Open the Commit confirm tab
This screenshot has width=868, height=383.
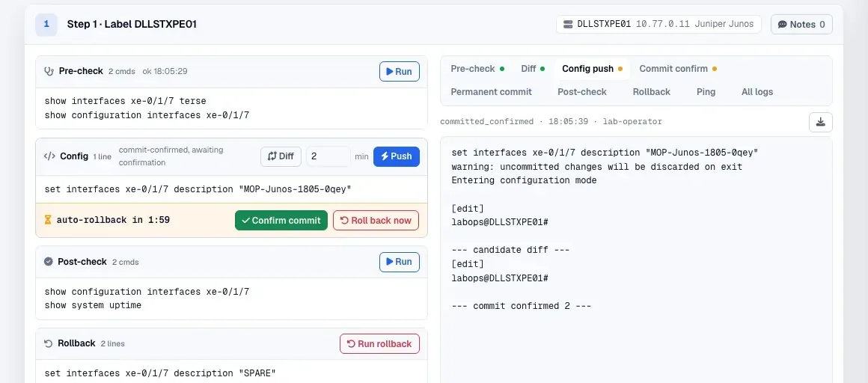678,69
